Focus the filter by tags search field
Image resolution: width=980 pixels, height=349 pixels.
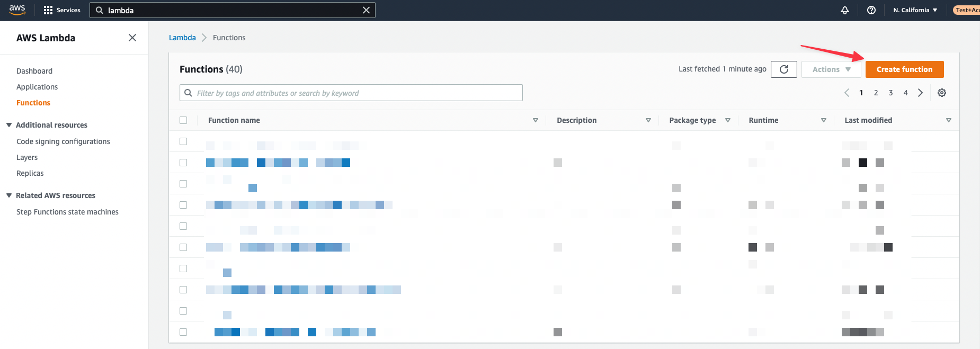351,93
